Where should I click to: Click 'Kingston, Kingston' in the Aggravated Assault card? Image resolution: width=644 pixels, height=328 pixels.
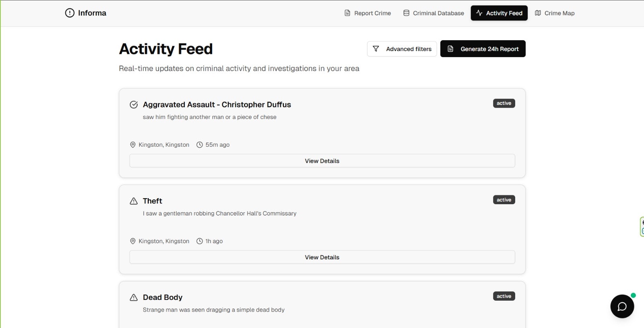(164, 145)
